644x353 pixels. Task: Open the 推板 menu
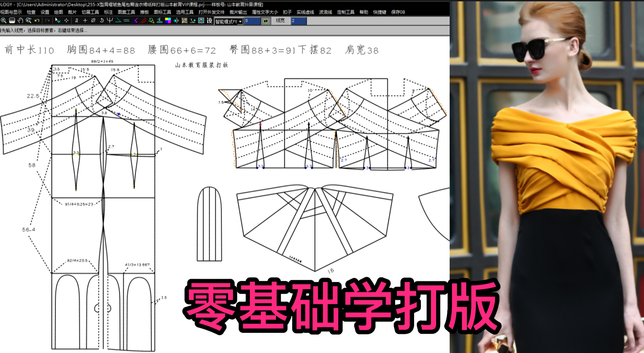click(x=145, y=12)
